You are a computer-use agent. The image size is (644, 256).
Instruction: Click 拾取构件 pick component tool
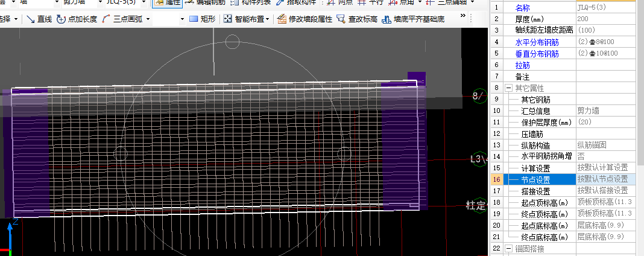(x=296, y=2)
